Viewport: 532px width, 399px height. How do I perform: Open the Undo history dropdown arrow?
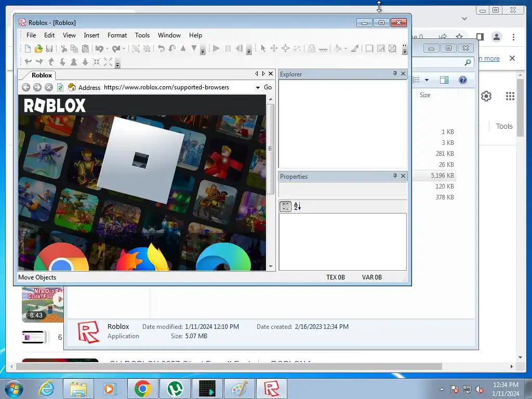pos(107,48)
